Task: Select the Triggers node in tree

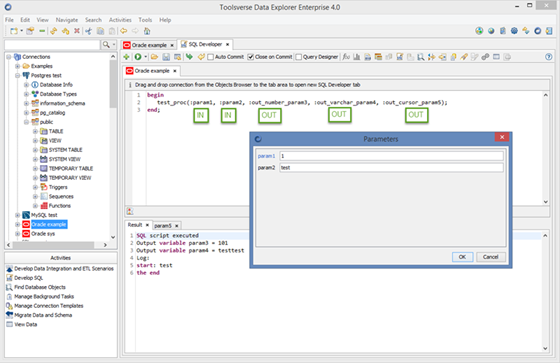Action: tap(58, 187)
